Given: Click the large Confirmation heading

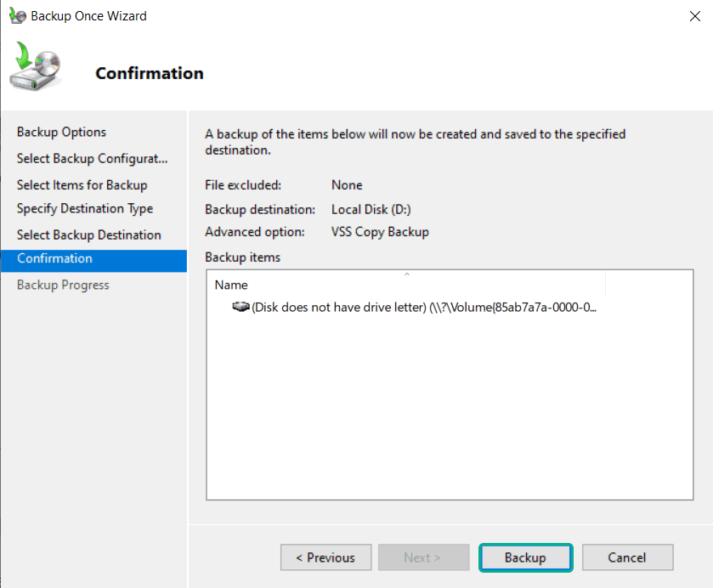Looking at the screenshot, I should point(150,73).
